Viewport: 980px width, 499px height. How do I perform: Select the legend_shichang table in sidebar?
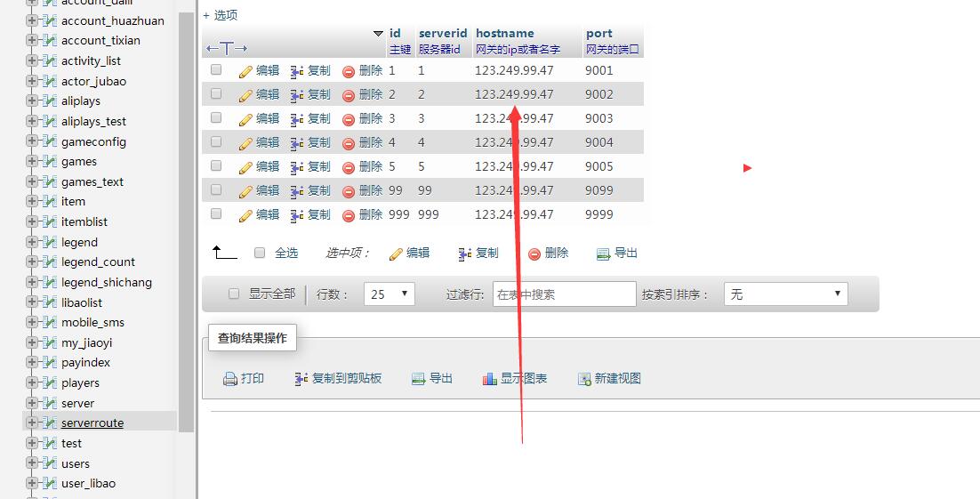106,282
